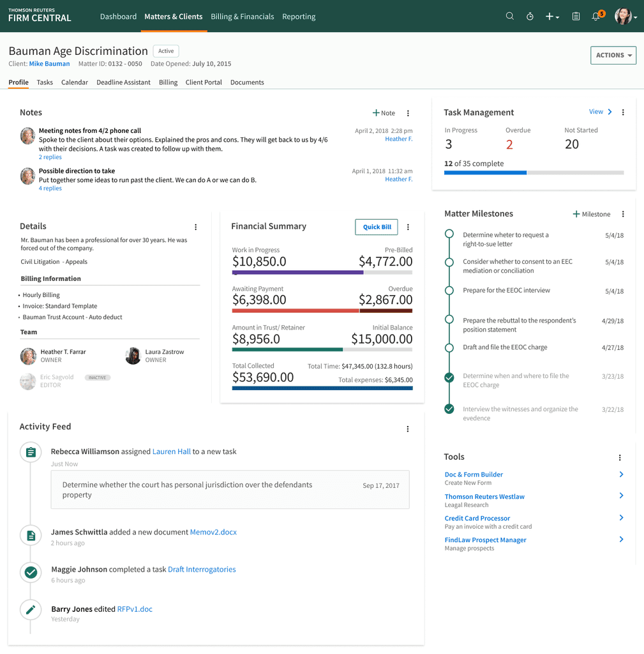Open Details panel kebab menu
Image resolution: width=644 pixels, height=654 pixels.
pyautogui.click(x=195, y=227)
